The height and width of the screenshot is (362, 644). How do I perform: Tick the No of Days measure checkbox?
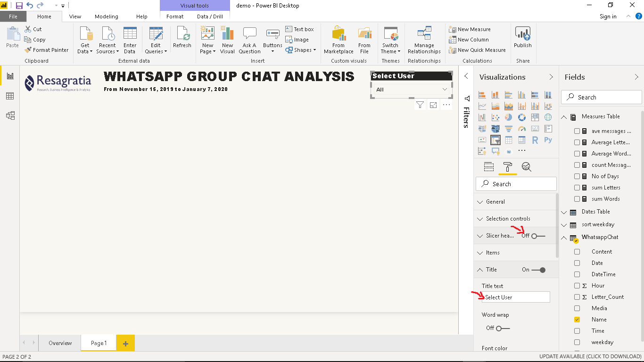coord(577,176)
